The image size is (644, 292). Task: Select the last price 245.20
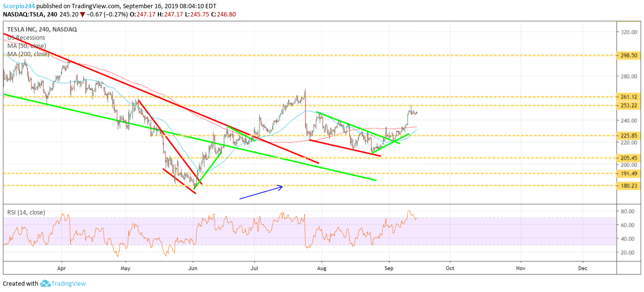click(69, 15)
